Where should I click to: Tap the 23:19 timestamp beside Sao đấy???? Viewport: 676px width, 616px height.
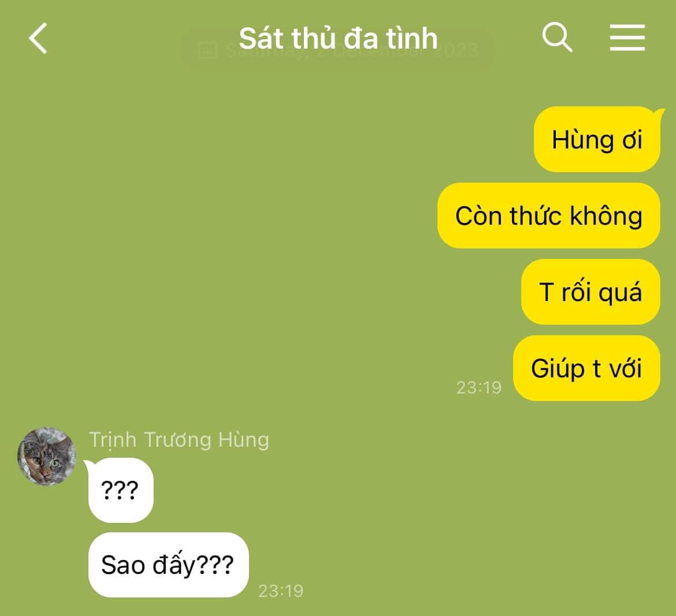[281, 591]
